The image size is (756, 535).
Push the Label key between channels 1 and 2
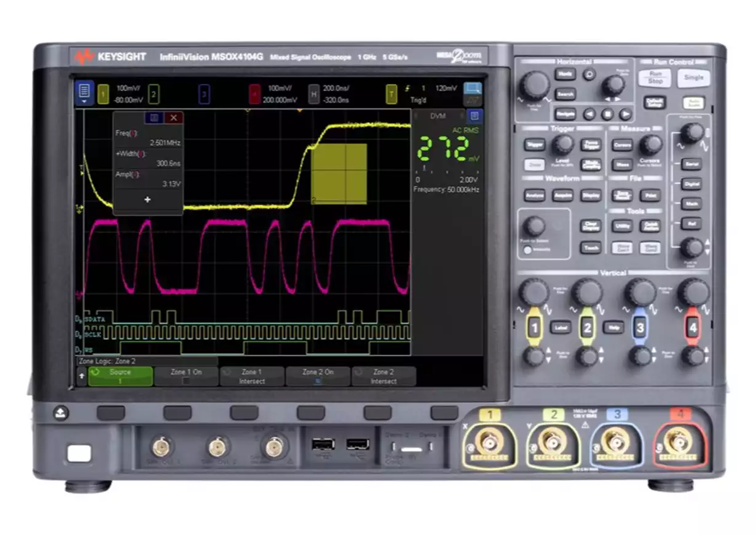(561, 328)
